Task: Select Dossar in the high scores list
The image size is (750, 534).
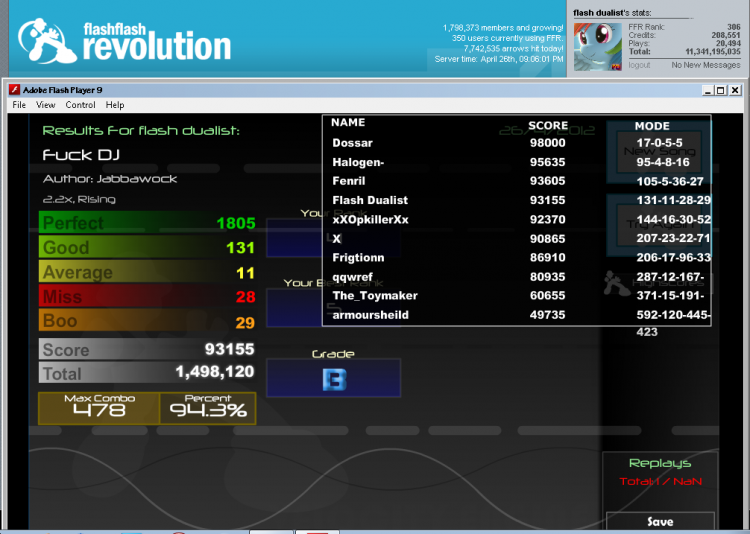Action: [x=353, y=143]
